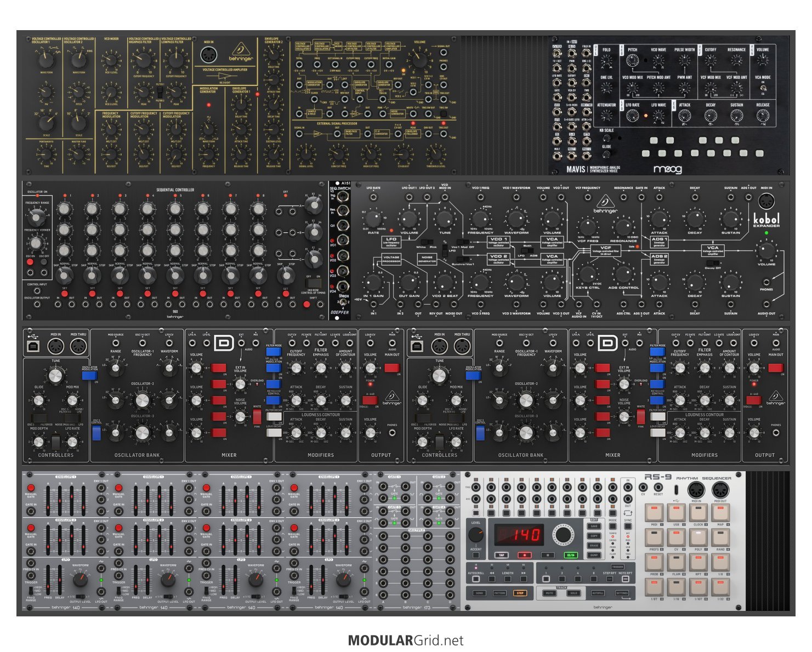This screenshot has height=652, width=812.
Task: Click the RS-9 track MUTE button
Action: coord(549,593)
